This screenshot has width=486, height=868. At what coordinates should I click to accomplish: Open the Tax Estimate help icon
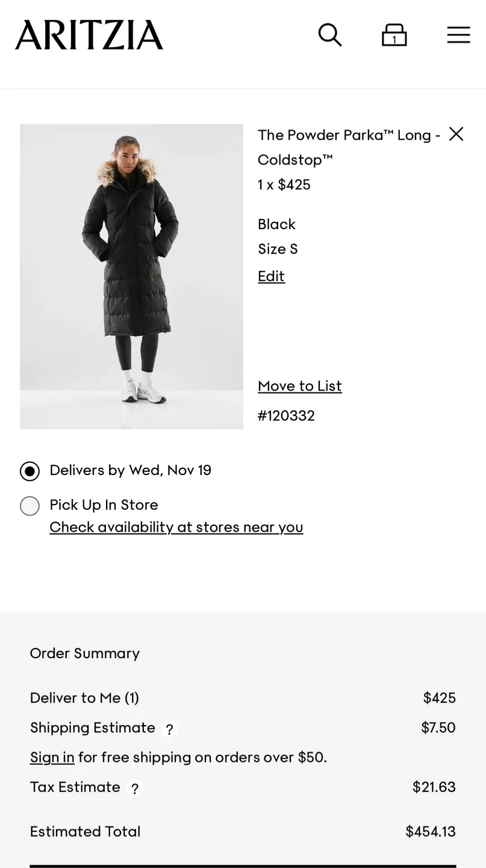pos(134,788)
